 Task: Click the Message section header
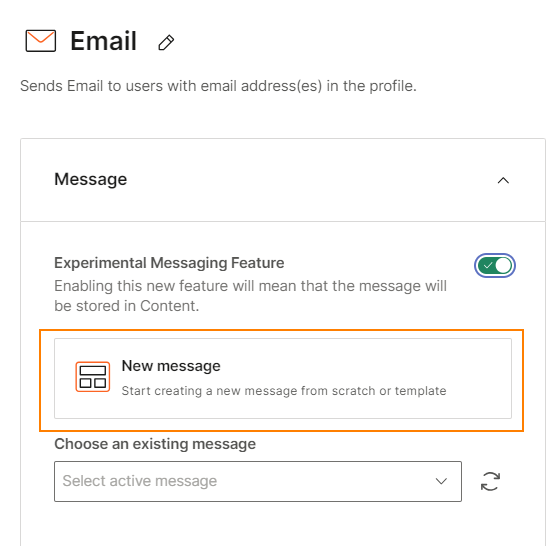click(x=283, y=180)
